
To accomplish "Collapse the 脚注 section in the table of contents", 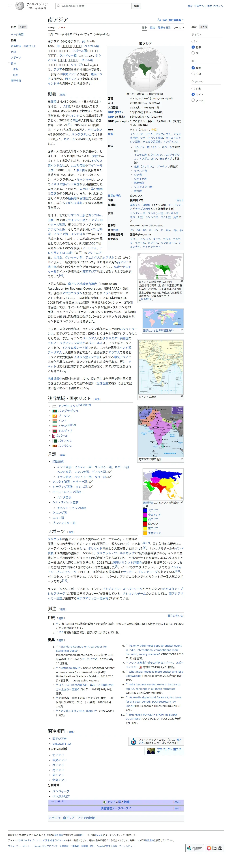I will tap(9, 63).
